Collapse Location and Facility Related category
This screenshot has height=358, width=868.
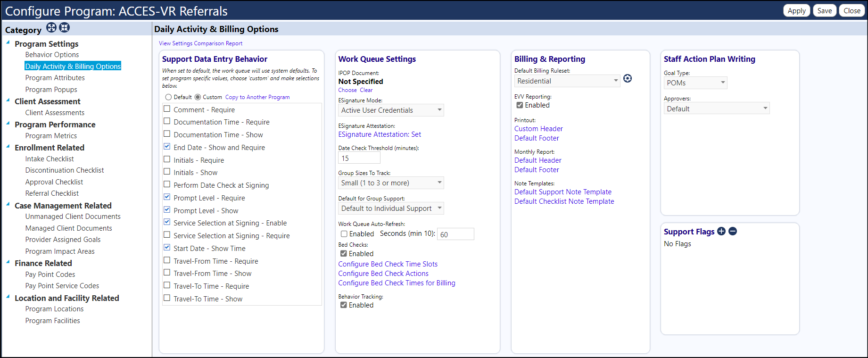pos(8,297)
